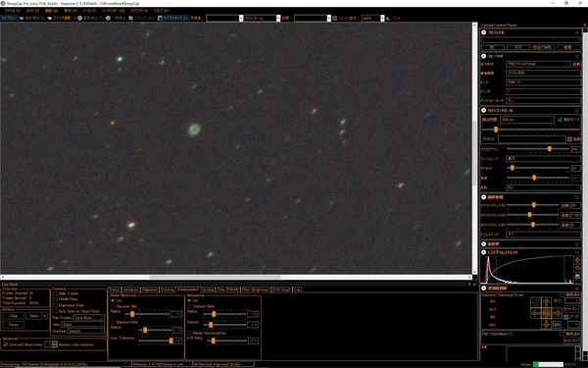Click the Clear button in Actions

click(13, 316)
